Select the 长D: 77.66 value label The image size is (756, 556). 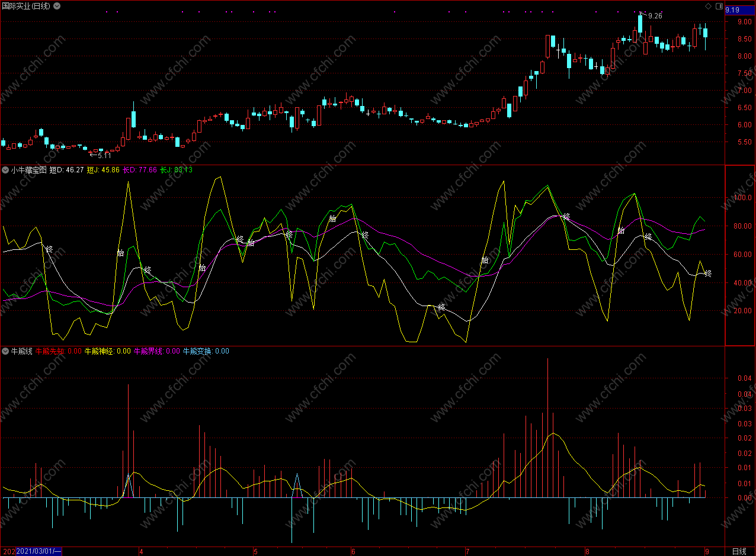140,170
